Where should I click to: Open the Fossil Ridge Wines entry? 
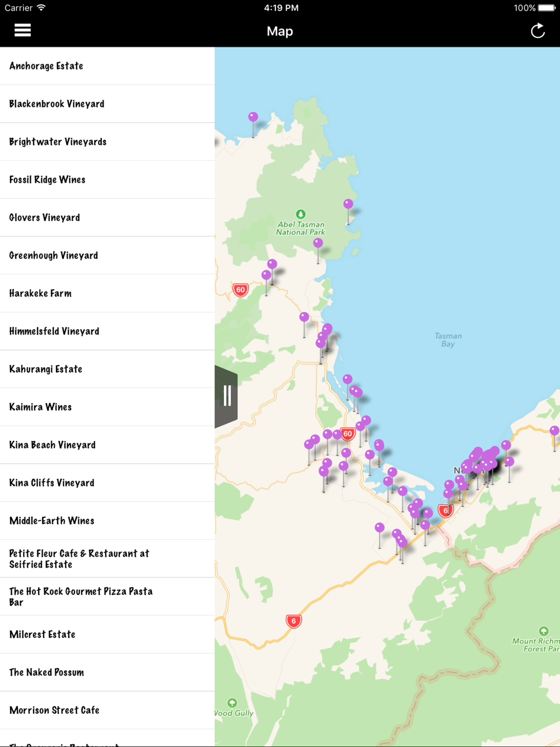(x=108, y=180)
